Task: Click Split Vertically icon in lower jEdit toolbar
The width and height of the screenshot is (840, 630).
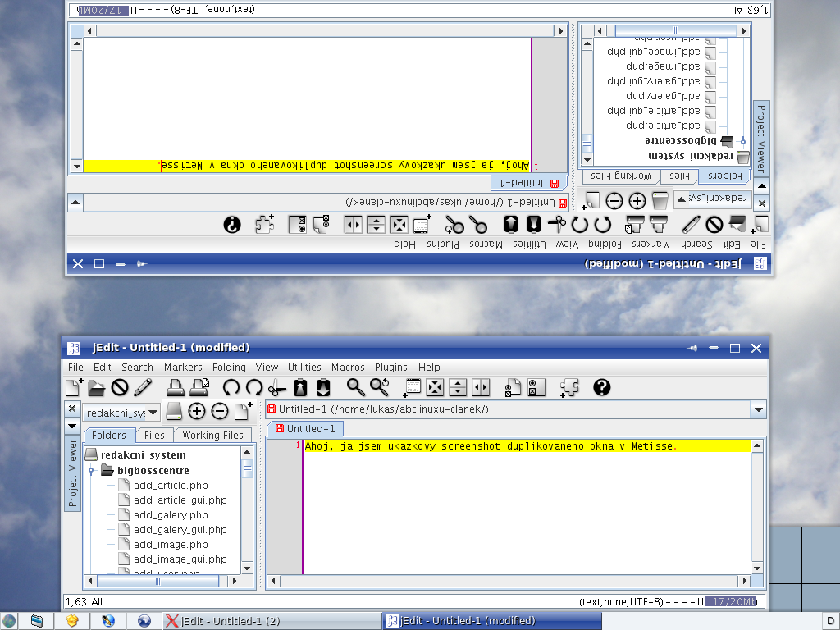Action: pyautogui.click(x=481, y=387)
